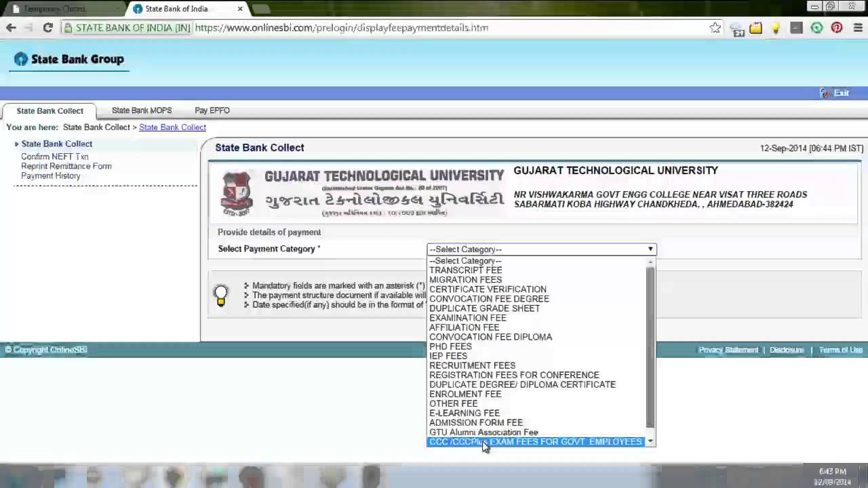Click the State Bank Group logo

point(68,59)
